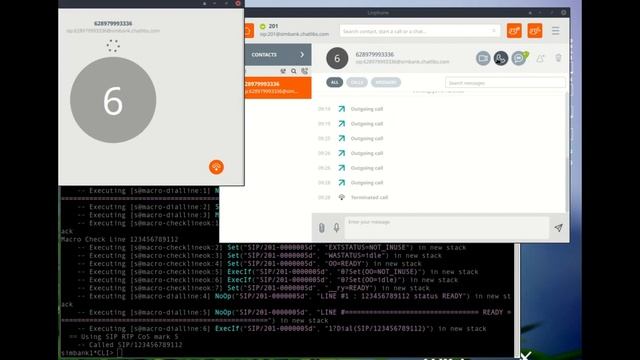Click call filter icon right of magnifier
This screenshot has width=640, height=360.
(x=304, y=71)
